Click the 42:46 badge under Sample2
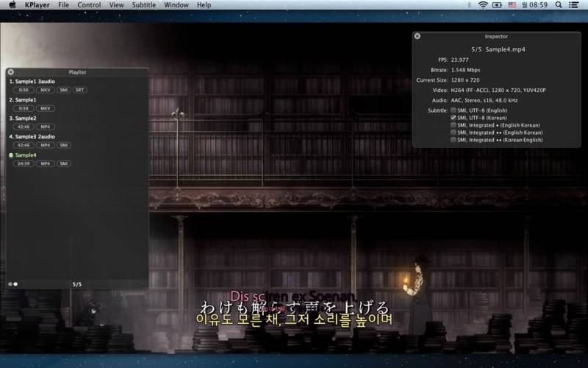Viewport: 588px width, 368px height. (24, 127)
